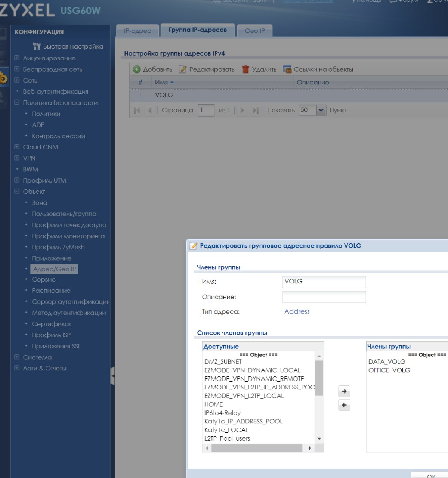Open the Зона menu item
This screenshot has height=478, width=448.
pyautogui.click(x=40, y=203)
